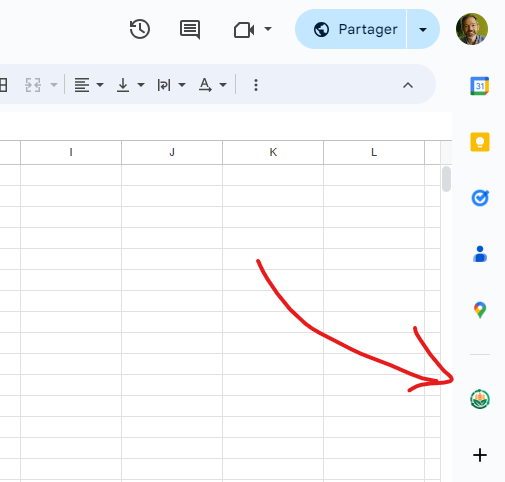Open text wrapping dropdown

point(171,85)
